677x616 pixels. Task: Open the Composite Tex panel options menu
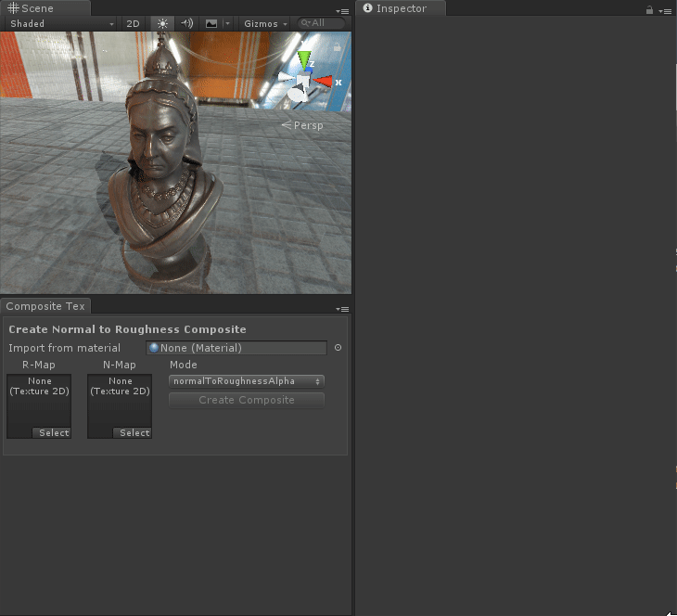click(342, 309)
